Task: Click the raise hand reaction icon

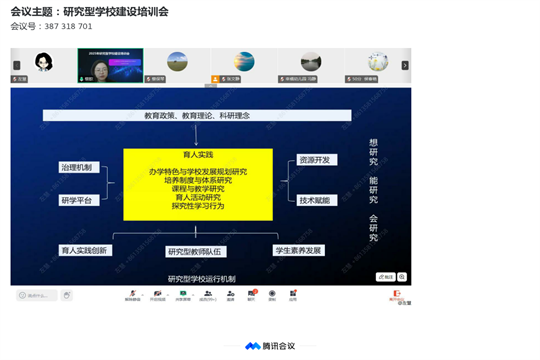Action: (x=67, y=295)
